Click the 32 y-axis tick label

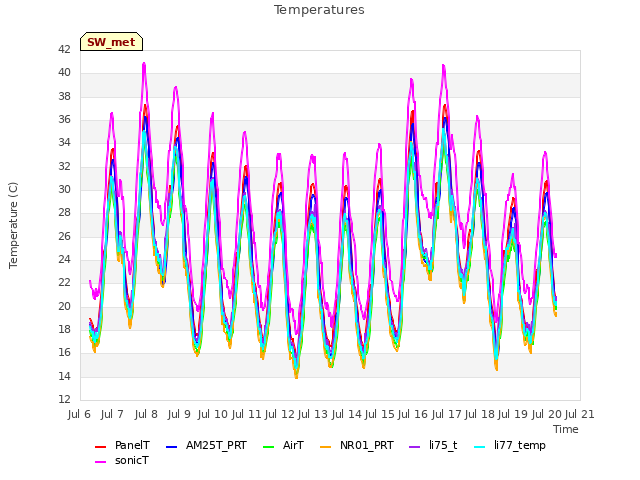pyautogui.click(x=64, y=167)
